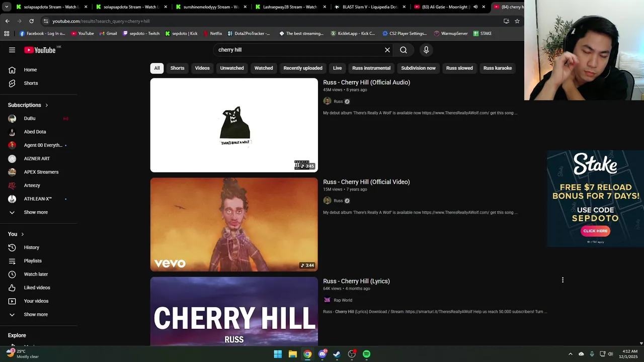Expand the You section chevron
This screenshot has width=644, height=362.
pyautogui.click(x=23, y=234)
